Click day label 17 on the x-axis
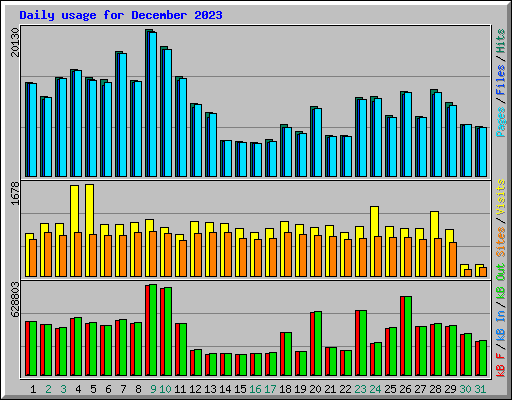Viewport: 512px width, 400px height. [x=270, y=389]
